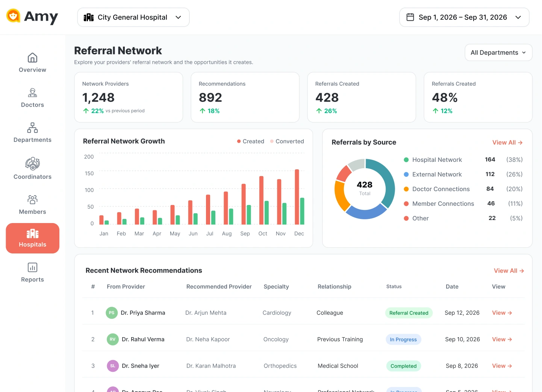The width and height of the screenshot is (542, 392).
Task: Click Dr. Arjun Mehta recommended provider
Action: 206,313
